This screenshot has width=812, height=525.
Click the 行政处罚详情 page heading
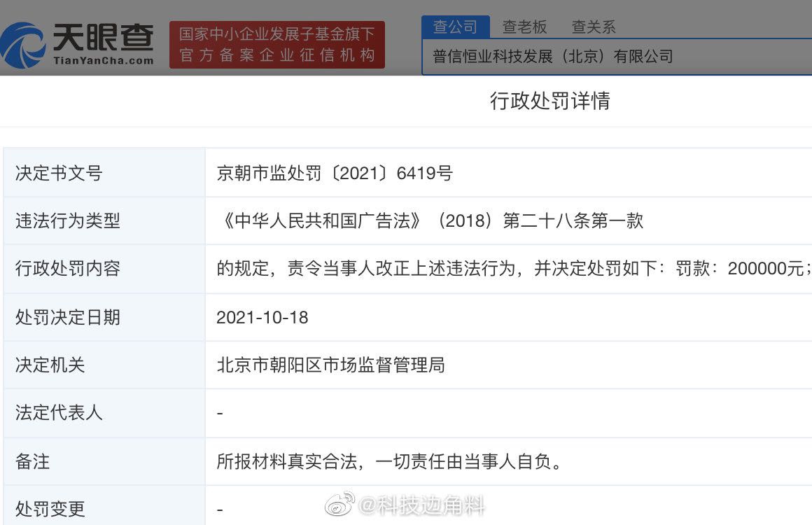tap(549, 101)
